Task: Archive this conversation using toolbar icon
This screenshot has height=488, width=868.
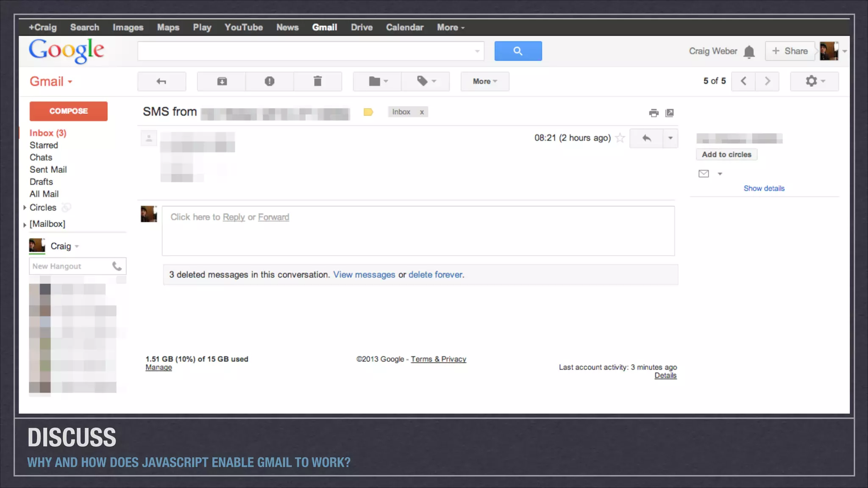Action: (x=222, y=81)
